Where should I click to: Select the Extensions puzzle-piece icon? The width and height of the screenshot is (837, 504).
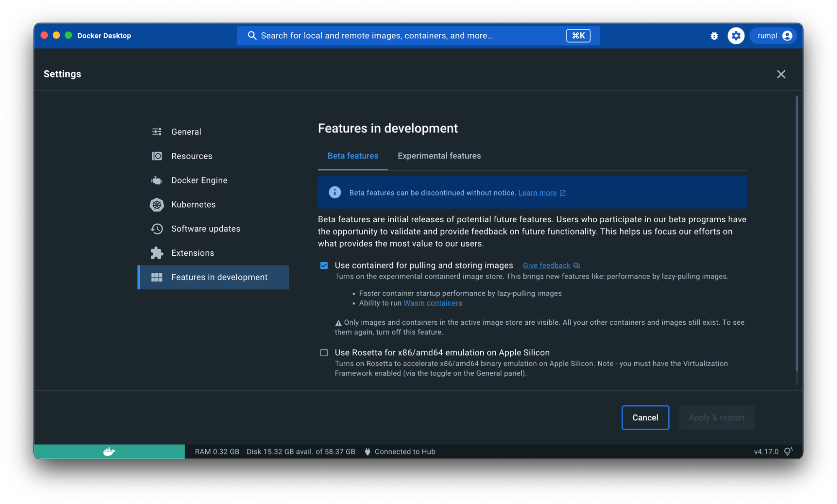pyautogui.click(x=156, y=253)
